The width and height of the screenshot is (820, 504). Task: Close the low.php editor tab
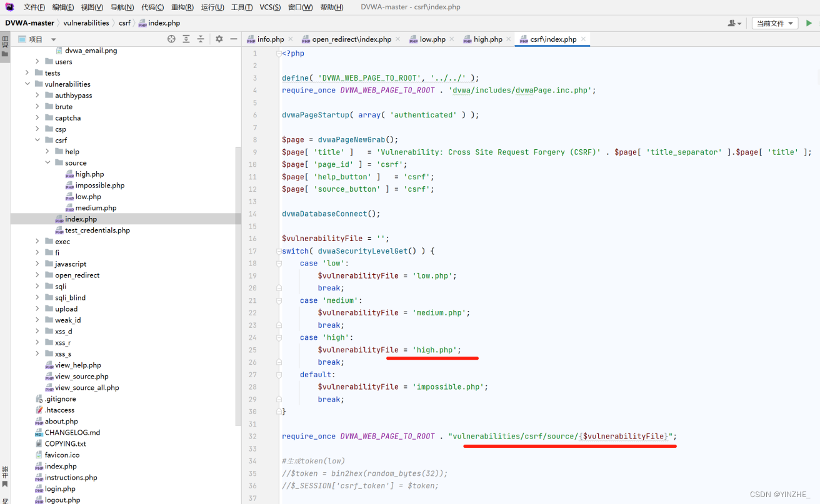tap(452, 39)
